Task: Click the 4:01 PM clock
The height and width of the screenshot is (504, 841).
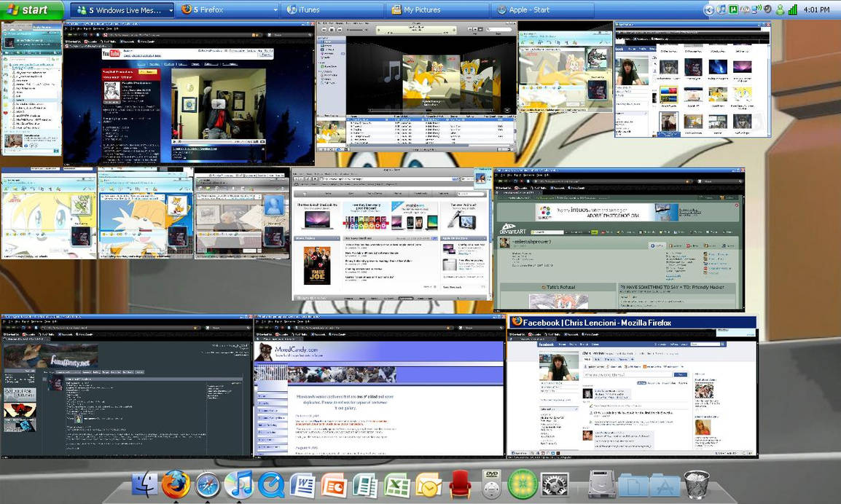Action: tap(817, 9)
